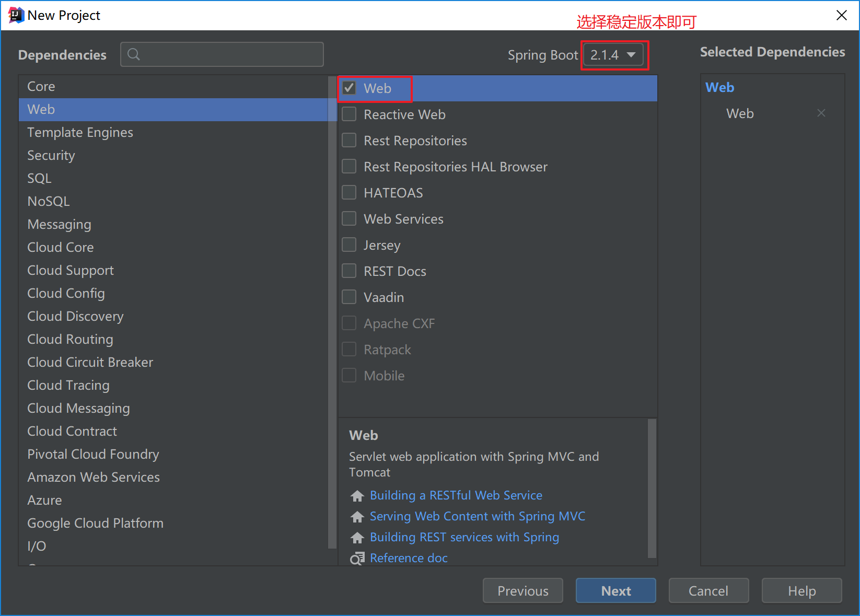Open the Cloud Core category
The height and width of the screenshot is (616, 860).
pos(173,247)
